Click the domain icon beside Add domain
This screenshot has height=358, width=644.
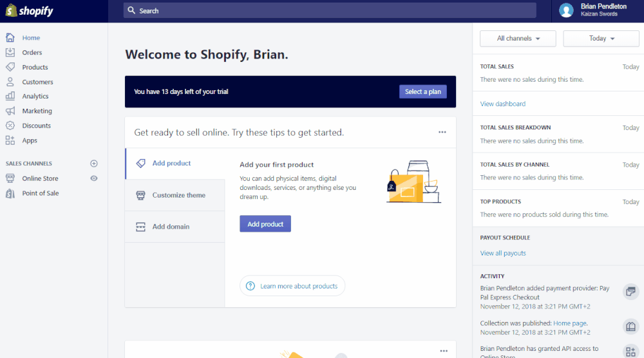pyautogui.click(x=140, y=227)
